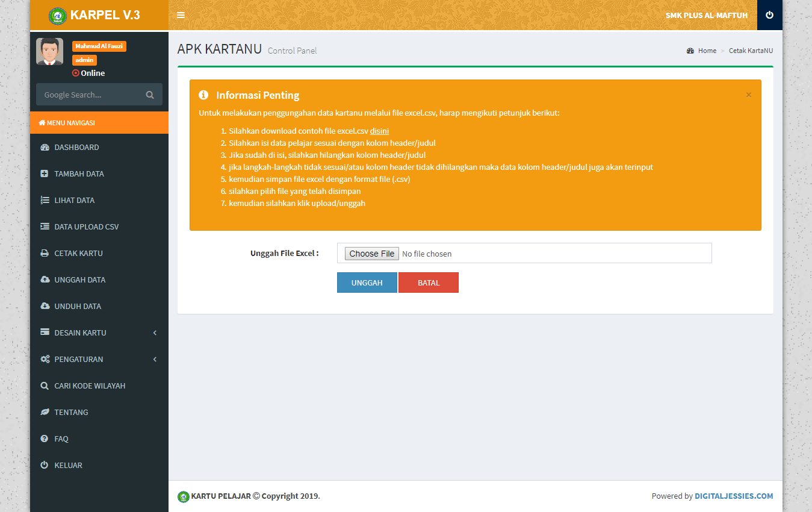The image size is (812, 512).
Task: Open the Lihat Data menu item
Action: 74,201
